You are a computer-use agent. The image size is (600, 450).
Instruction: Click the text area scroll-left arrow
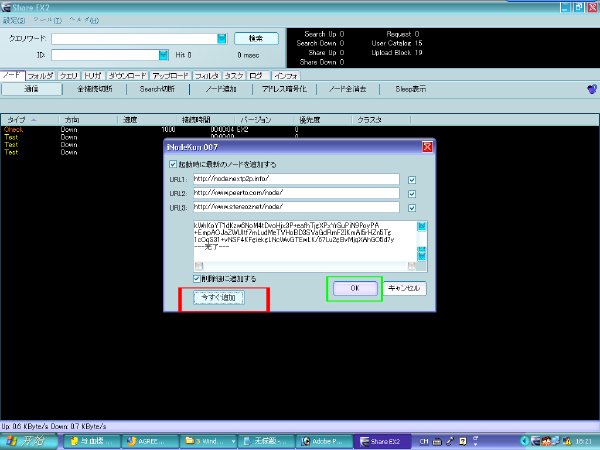click(199, 266)
